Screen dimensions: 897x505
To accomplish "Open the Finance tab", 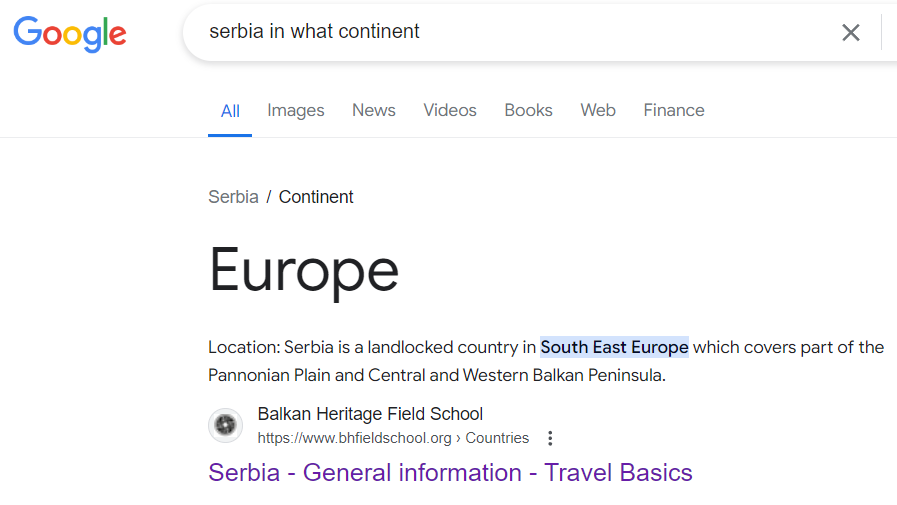I will pos(674,111).
